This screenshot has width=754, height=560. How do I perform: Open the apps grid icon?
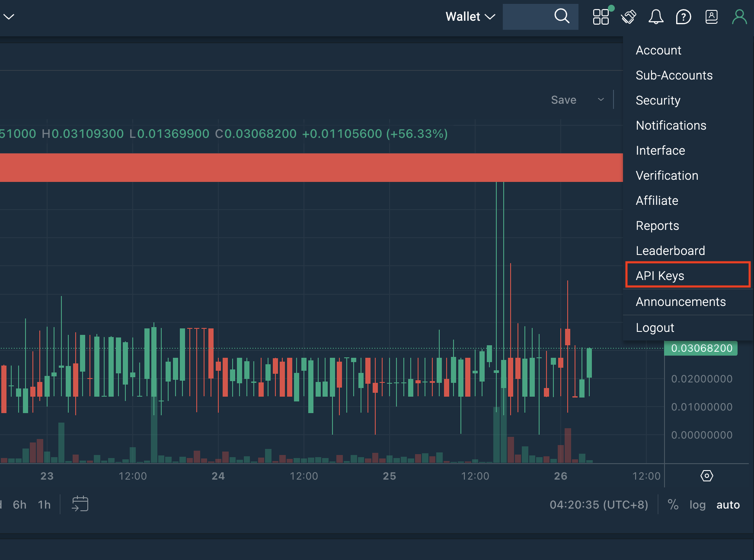601,17
